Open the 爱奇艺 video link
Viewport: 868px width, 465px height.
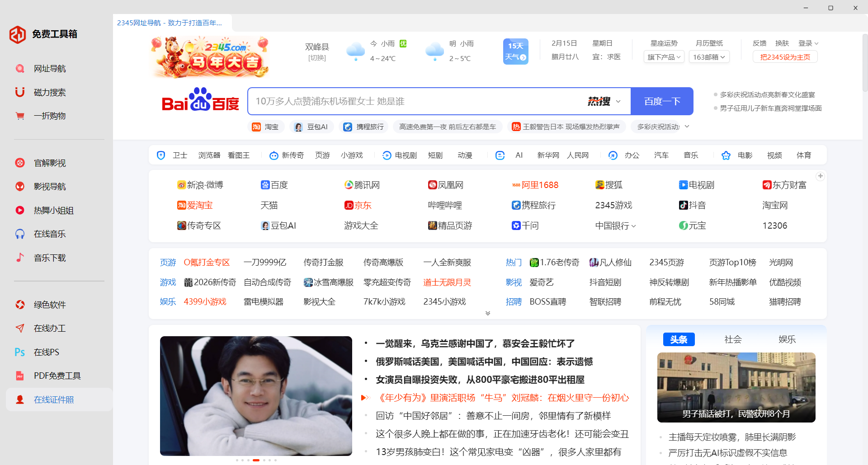[542, 282]
